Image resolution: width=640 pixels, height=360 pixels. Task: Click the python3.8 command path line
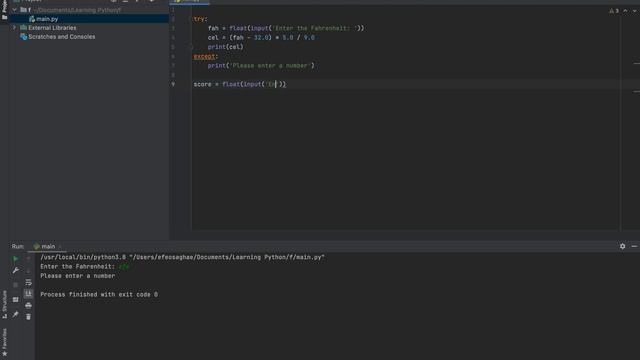(x=182, y=257)
